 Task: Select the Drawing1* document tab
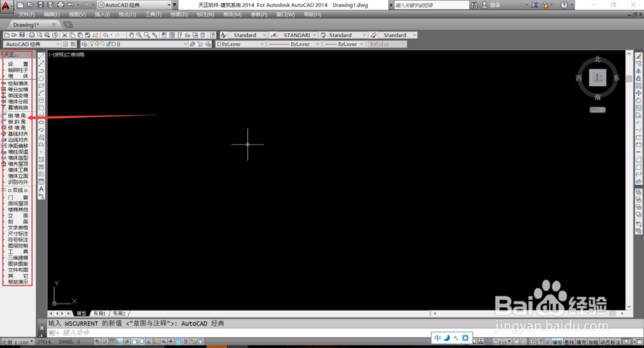coord(26,24)
